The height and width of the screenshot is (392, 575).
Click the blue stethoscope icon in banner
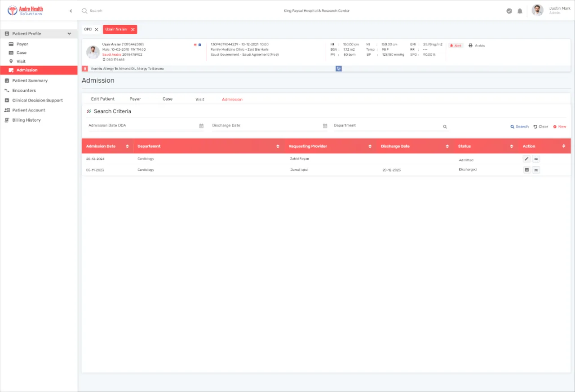[339, 69]
